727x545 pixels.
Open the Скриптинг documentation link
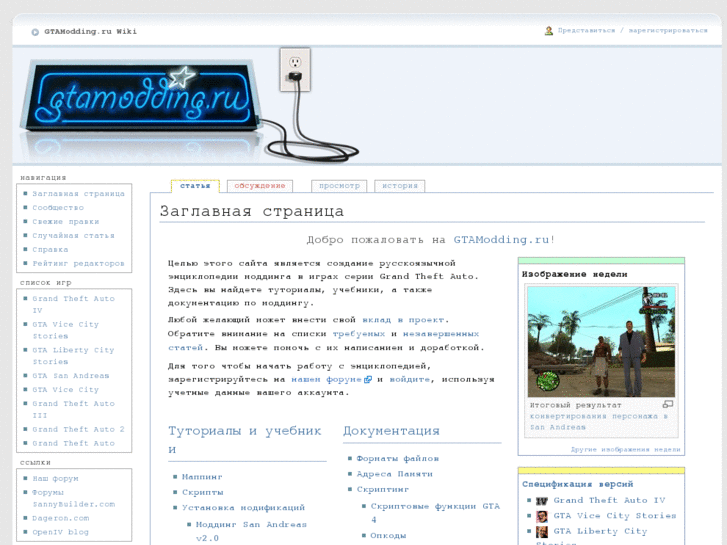(383, 489)
